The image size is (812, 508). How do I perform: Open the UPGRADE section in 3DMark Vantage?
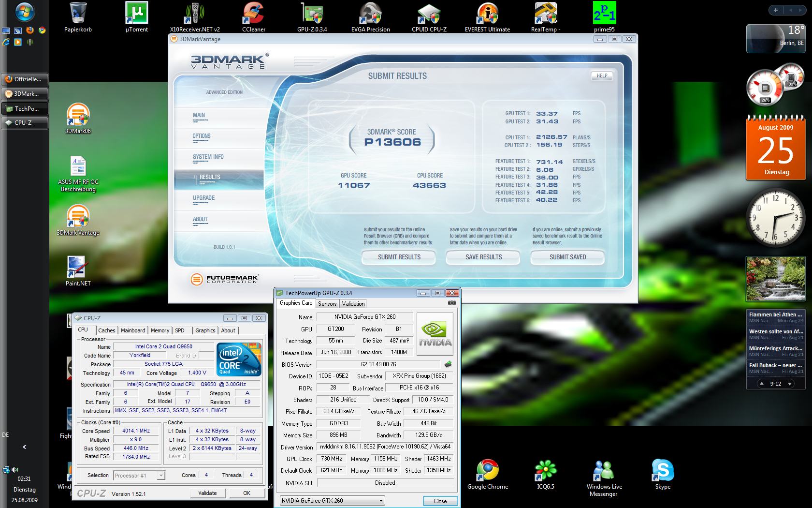point(203,198)
